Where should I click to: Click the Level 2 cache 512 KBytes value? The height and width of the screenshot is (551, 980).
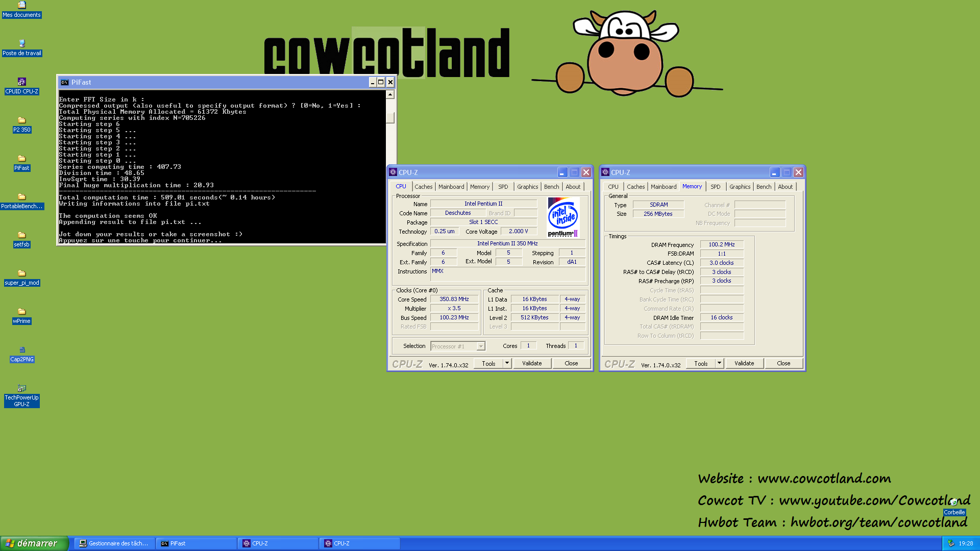[534, 317]
